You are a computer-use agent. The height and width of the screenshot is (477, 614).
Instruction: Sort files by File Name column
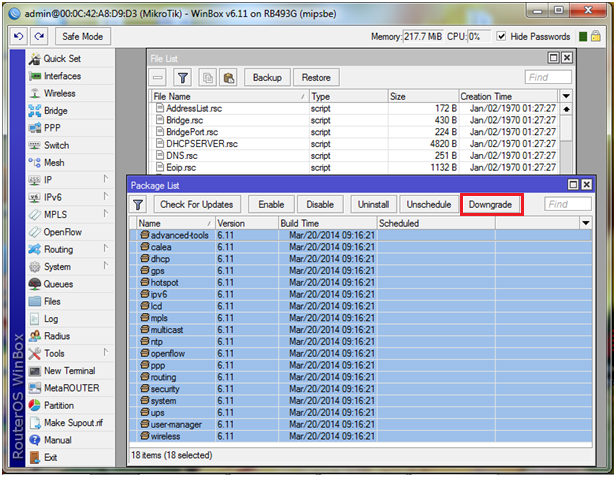coord(230,96)
